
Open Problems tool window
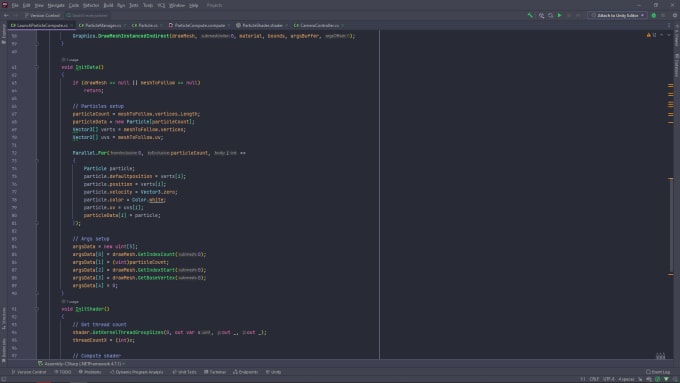click(x=90, y=372)
